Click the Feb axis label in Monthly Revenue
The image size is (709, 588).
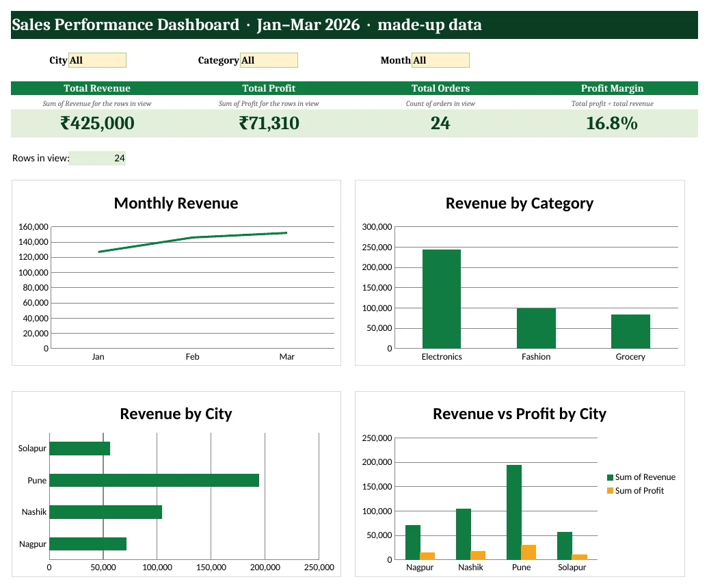[193, 356]
